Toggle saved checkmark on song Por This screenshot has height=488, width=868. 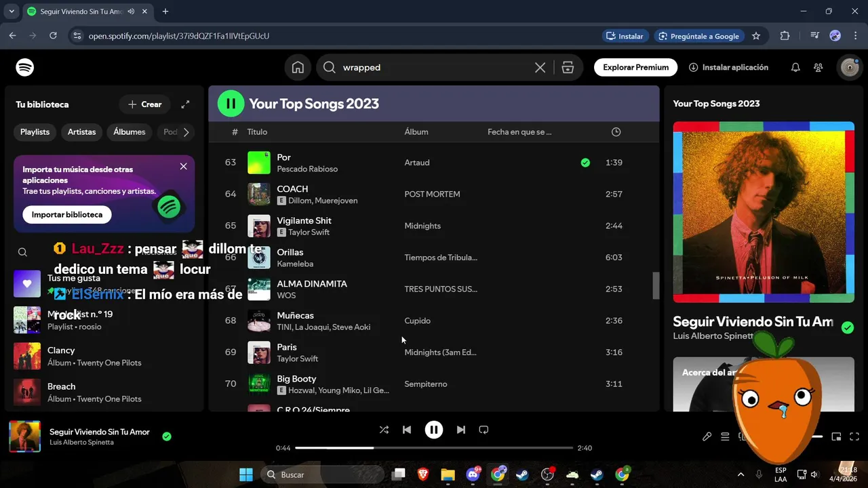tap(585, 163)
